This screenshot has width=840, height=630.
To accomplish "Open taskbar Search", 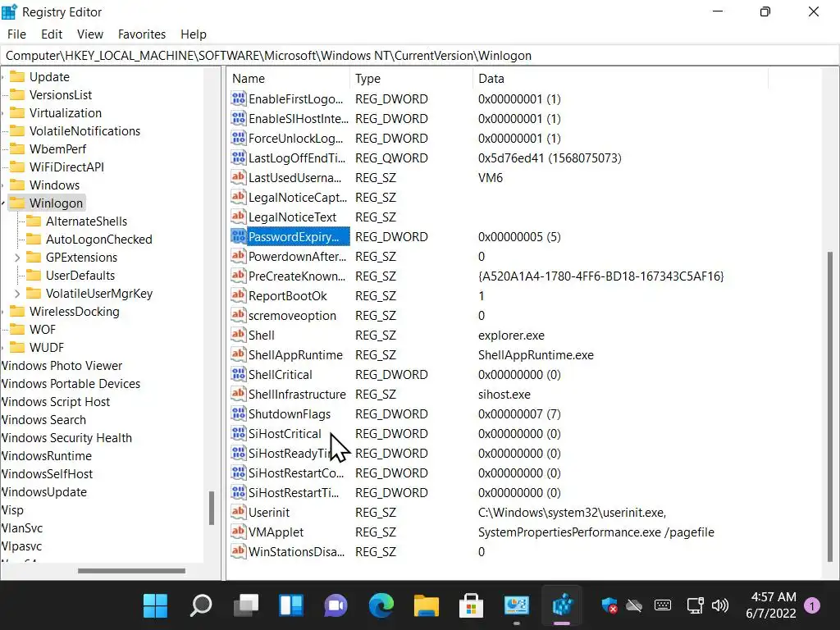I will (201, 606).
